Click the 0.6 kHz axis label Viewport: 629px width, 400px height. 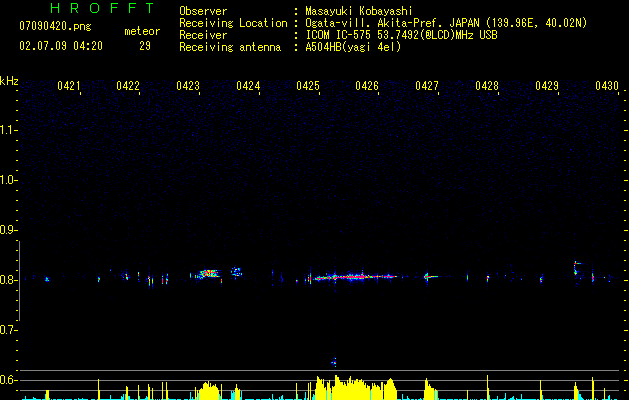click(x=9, y=380)
